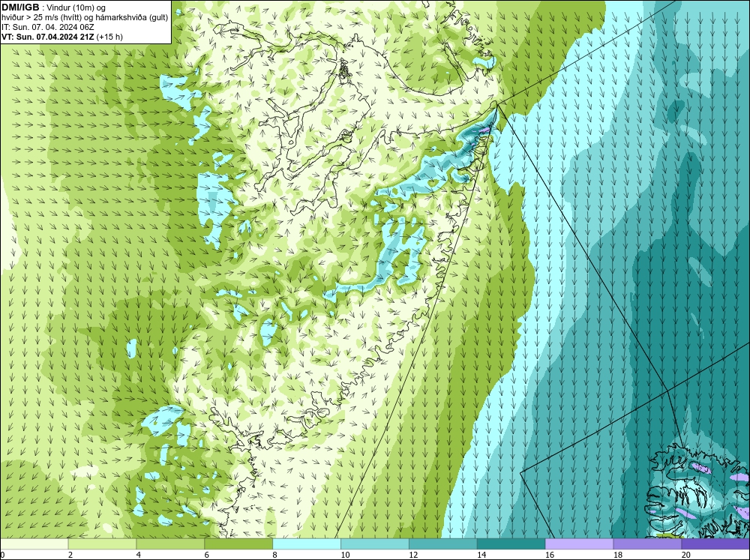
Task: Click the legend label '16'
Action: (x=550, y=555)
